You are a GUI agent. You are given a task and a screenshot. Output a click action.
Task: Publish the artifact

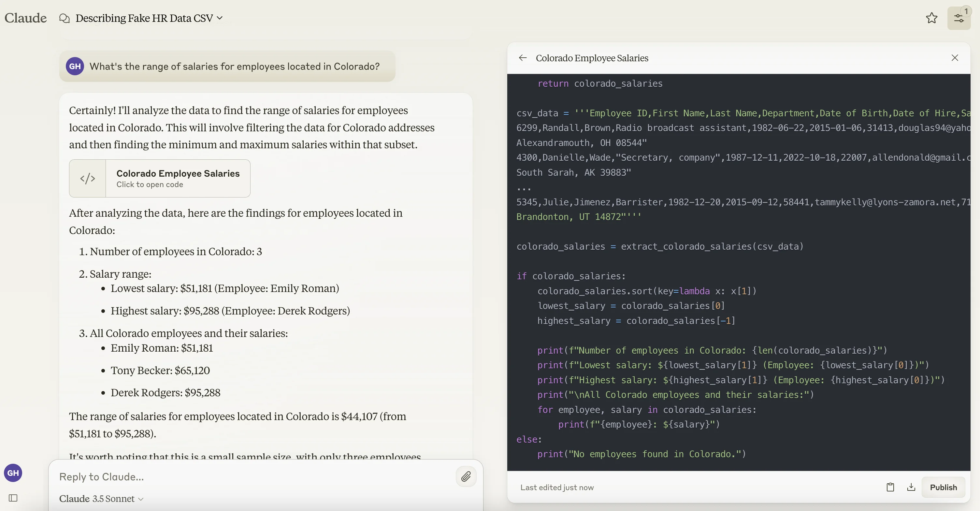(x=943, y=487)
